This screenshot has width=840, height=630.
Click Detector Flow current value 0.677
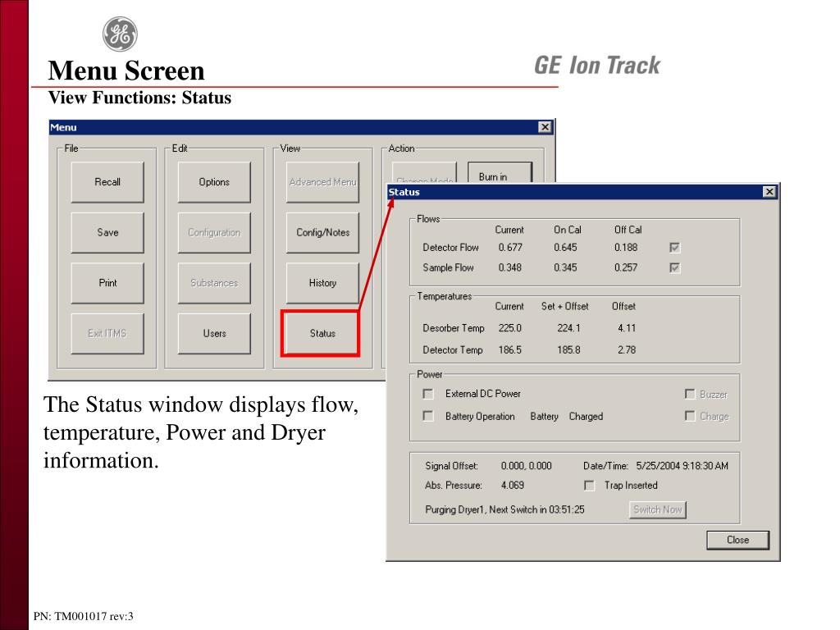510,248
